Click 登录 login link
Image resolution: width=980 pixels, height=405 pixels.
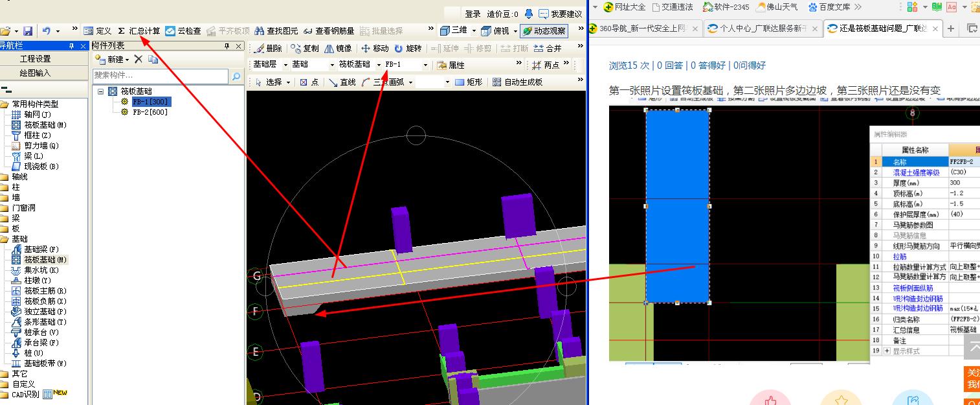pos(473,14)
